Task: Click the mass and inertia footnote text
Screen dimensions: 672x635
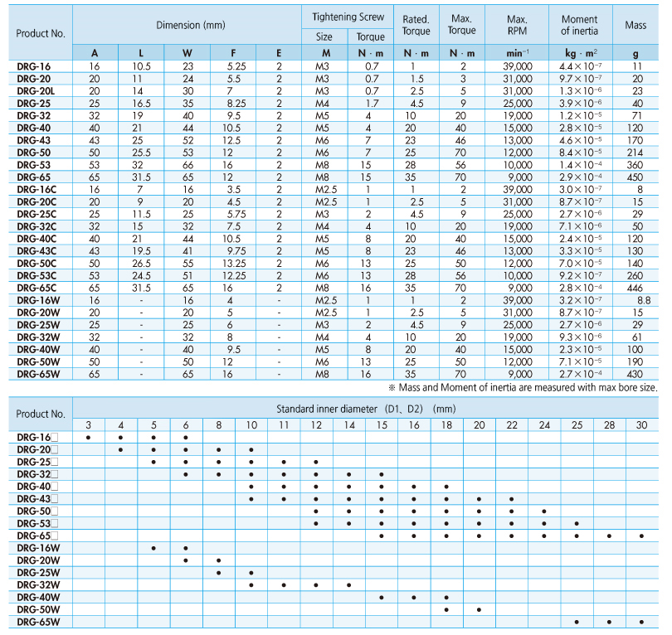Action: tap(523, 388)
